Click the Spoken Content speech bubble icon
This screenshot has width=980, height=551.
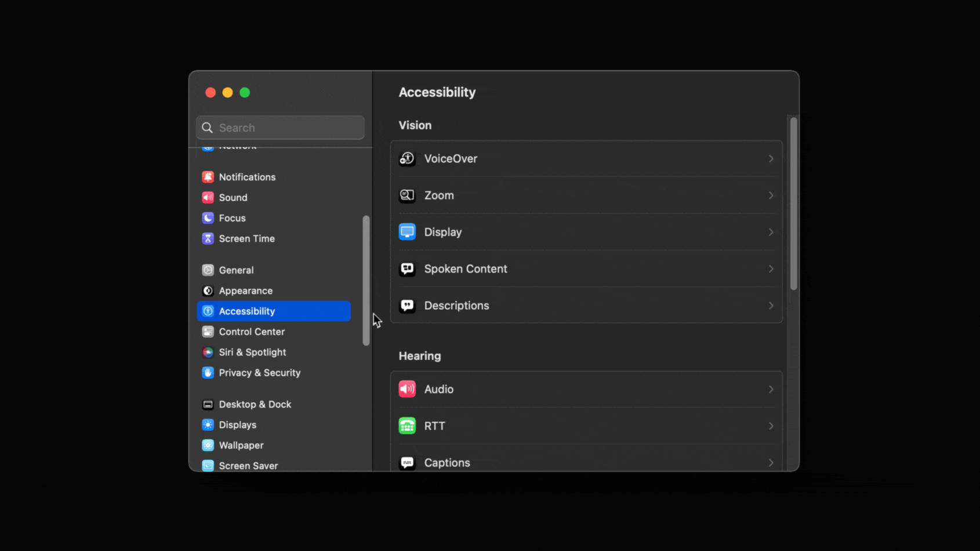[x=407, y=269]
